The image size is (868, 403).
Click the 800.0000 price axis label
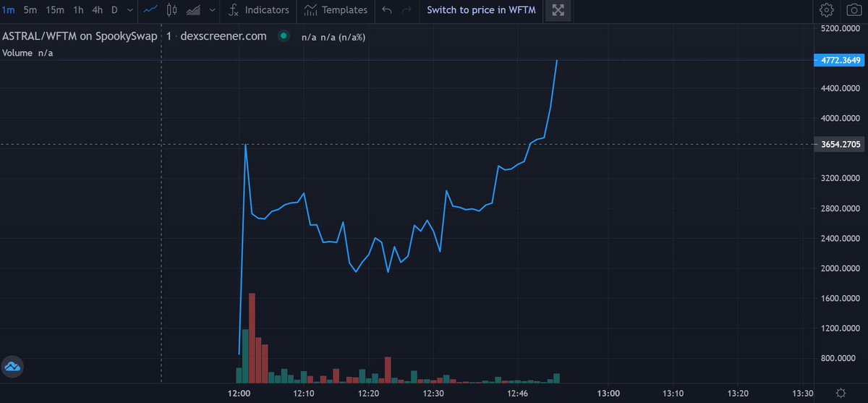841,358
